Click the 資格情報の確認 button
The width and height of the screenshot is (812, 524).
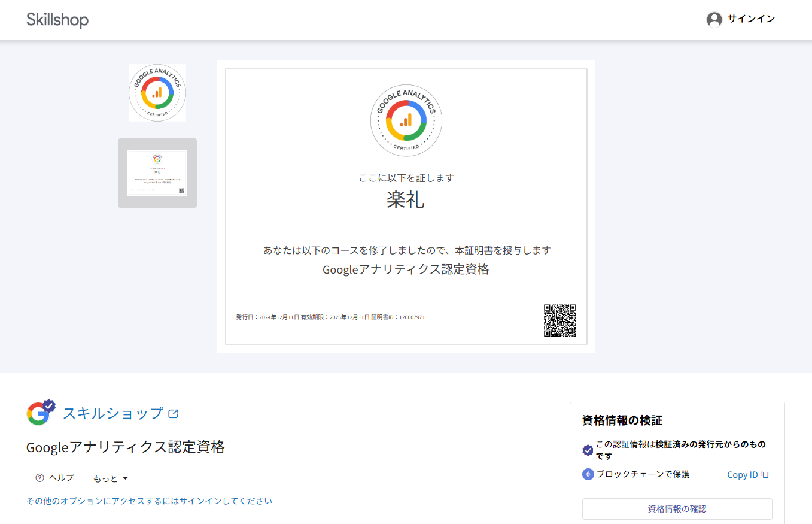click(677, 509)
